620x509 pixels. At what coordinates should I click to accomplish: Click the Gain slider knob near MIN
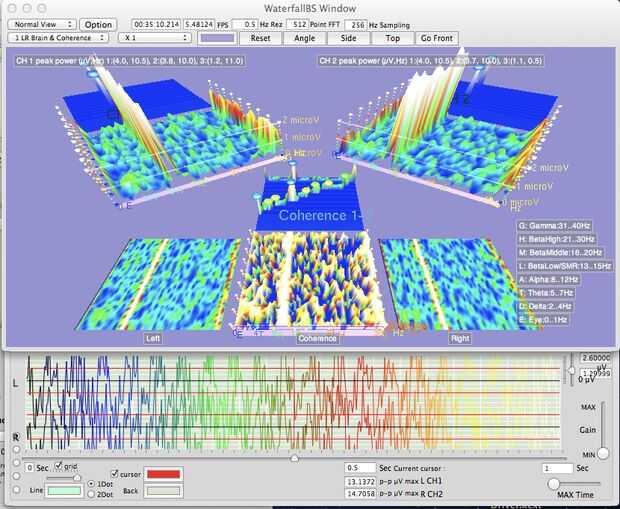603,454
